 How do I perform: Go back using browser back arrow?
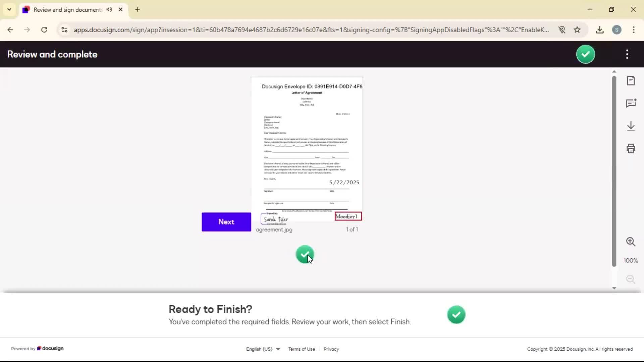10,30
